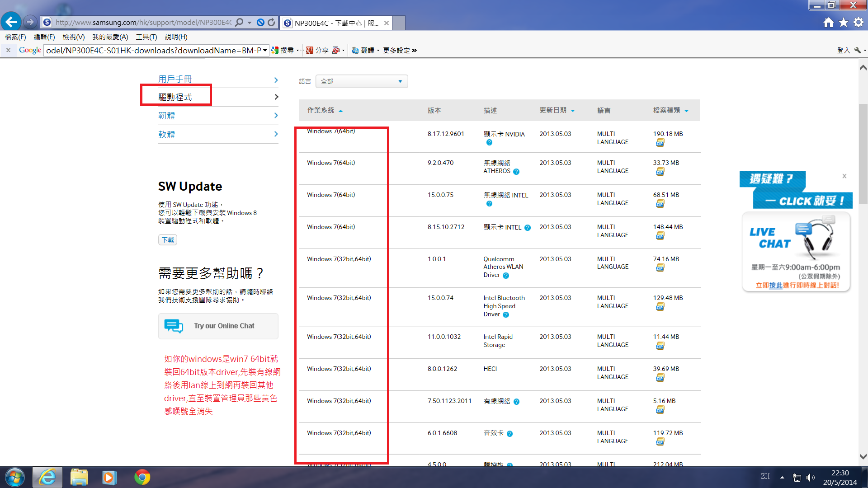Show hidden system tray icons arrow
This screenshot has width=868, height=488.
[782, 477]
